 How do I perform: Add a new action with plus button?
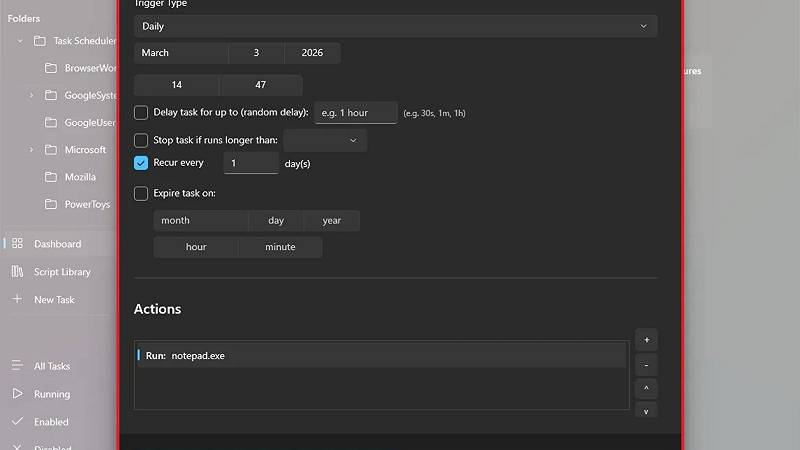(646, 340)
